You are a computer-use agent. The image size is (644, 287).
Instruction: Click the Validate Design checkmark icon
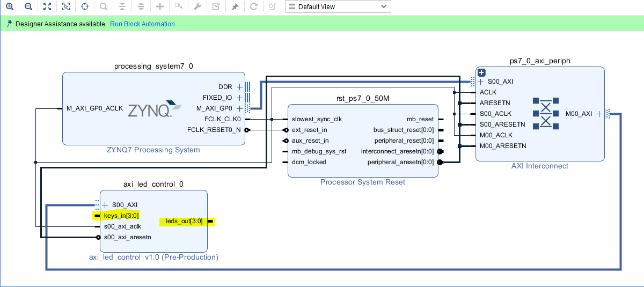click(216, 6)
